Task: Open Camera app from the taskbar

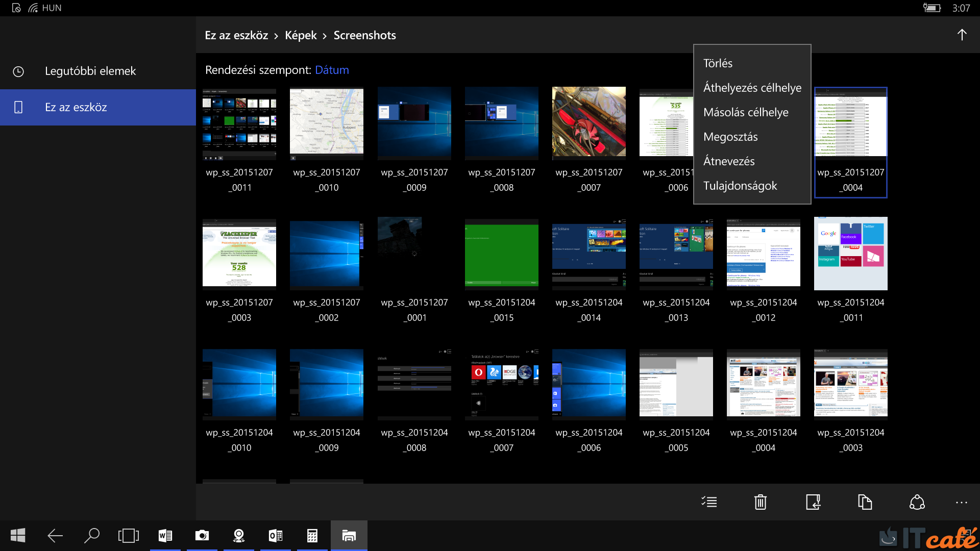Action: [x=202, y=535]
